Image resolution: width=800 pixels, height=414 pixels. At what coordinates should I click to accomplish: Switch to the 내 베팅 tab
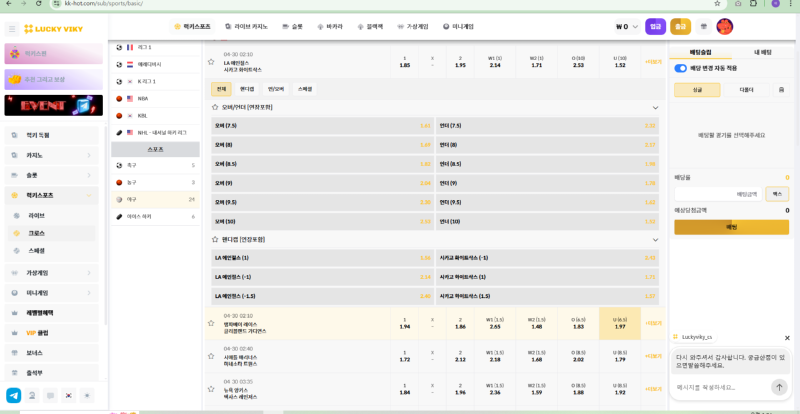point(761,52)
